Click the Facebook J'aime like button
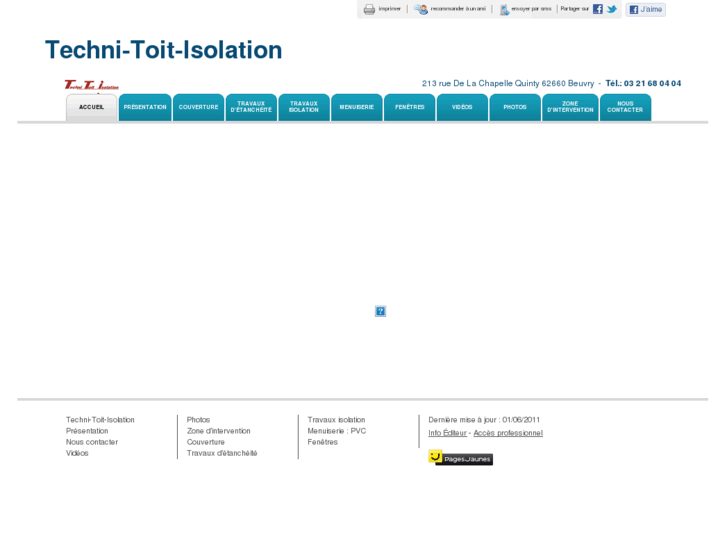This screenshot has width=727, height=545. [645, 9]
